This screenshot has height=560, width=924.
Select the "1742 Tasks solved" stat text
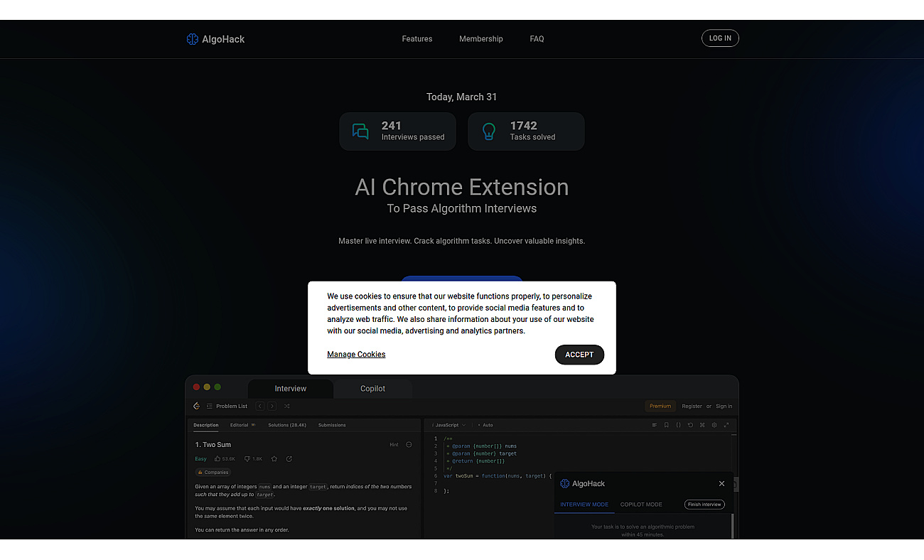(x=532, y=131)
